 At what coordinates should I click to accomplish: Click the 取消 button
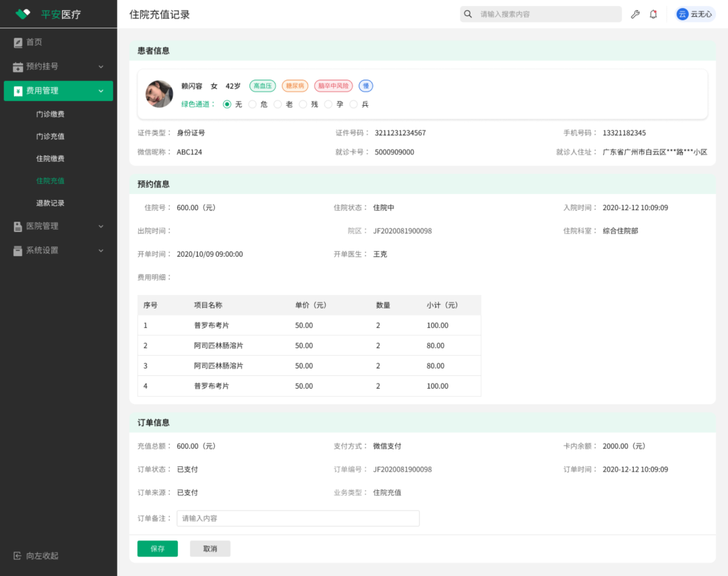(210, 549)
